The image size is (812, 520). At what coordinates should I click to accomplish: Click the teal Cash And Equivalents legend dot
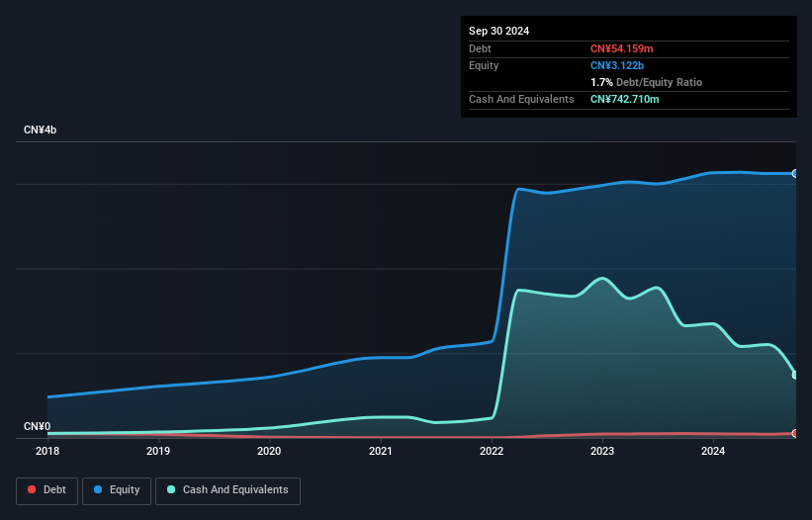point(171,489)
